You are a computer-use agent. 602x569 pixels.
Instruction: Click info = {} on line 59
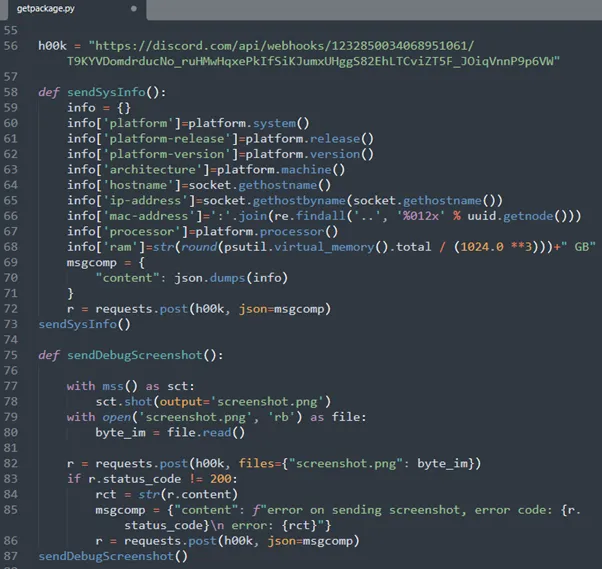pos(99,108)
